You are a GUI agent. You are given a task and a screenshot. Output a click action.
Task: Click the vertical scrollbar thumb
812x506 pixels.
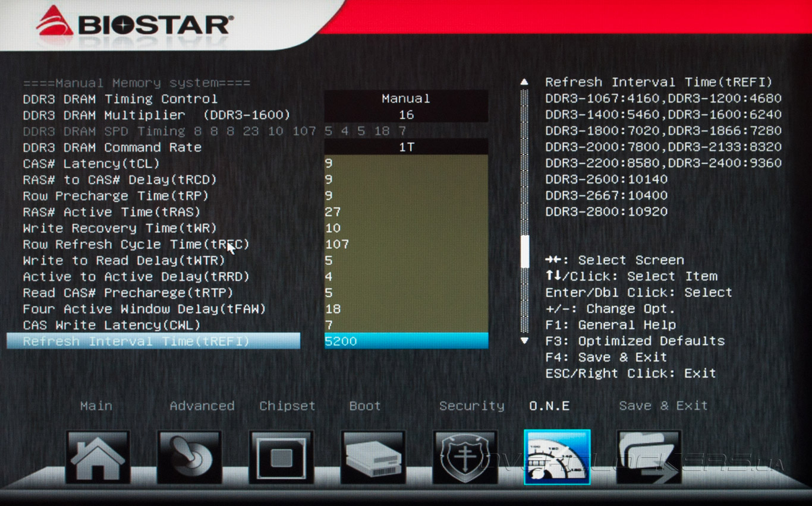click(524, 252)
